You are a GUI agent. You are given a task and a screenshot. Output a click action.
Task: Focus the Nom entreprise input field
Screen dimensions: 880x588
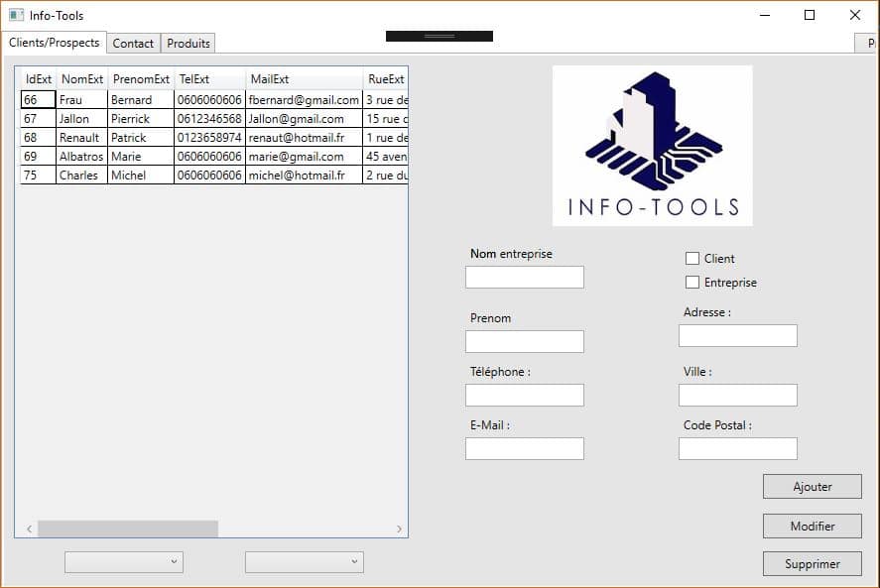(x=524, y=278)
